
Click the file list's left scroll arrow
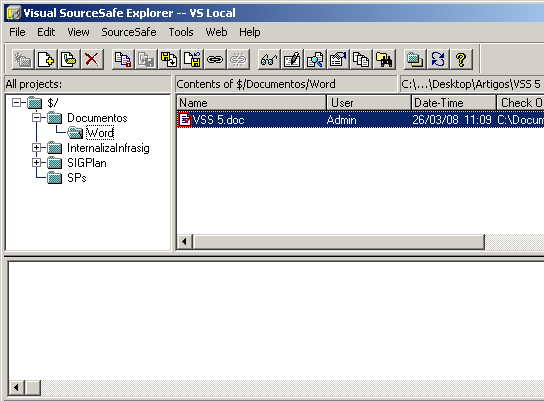tap(185, 241)
